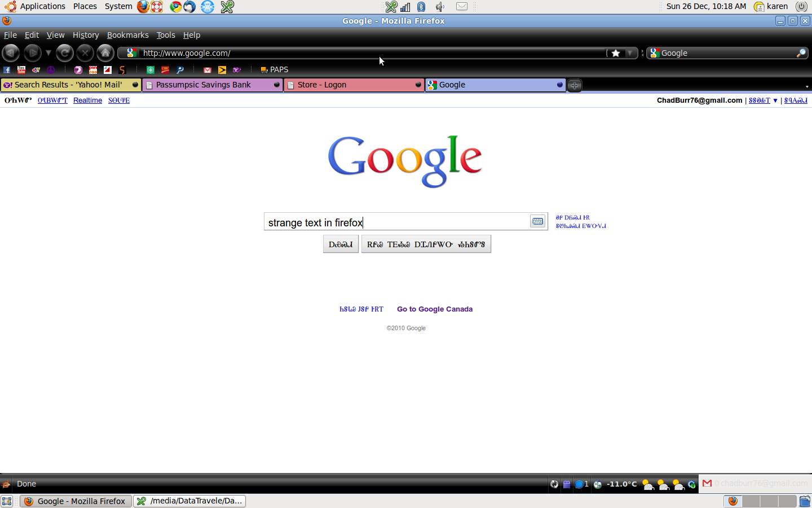Open the YouTube bookmark icon
812x508 pixels.
tap(21, 70)
